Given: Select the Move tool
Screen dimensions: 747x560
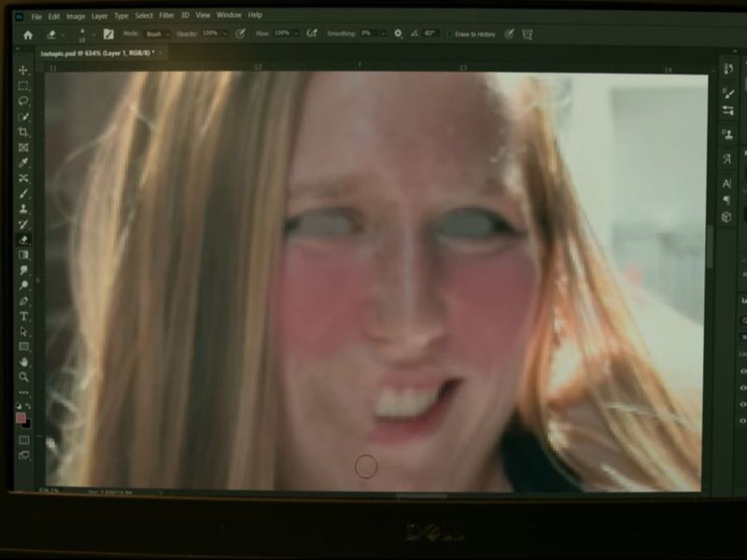Looking at the screenshot, I should click(x=24, y=71).
